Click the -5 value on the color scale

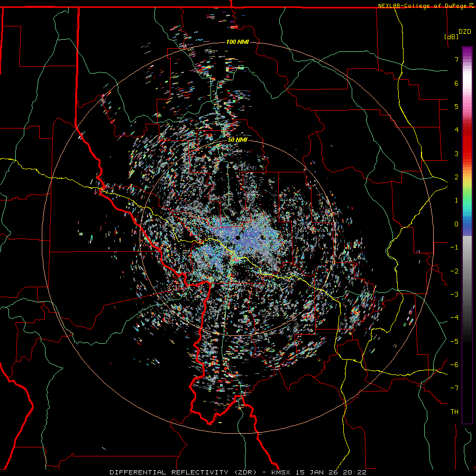[454, 342]
